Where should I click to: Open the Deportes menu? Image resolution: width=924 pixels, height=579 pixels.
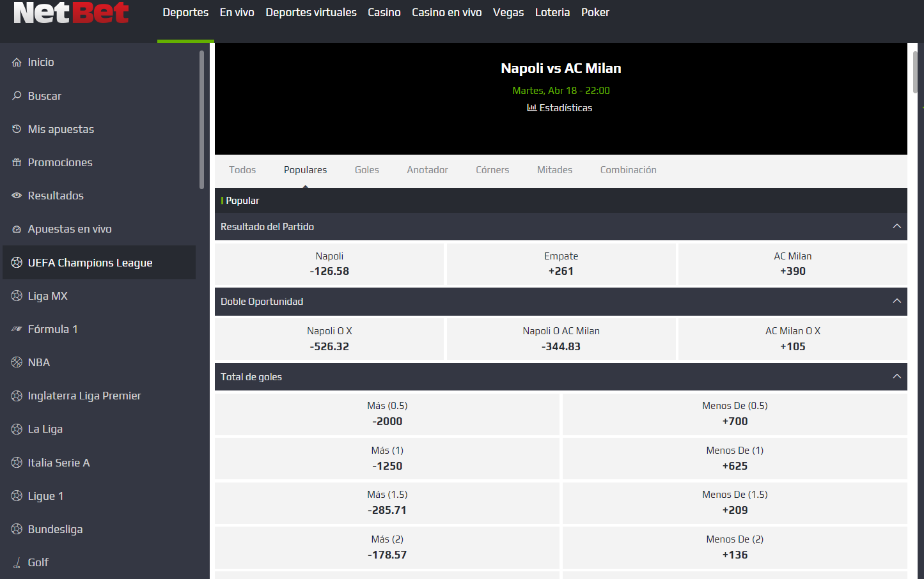[x=185, y=12]
